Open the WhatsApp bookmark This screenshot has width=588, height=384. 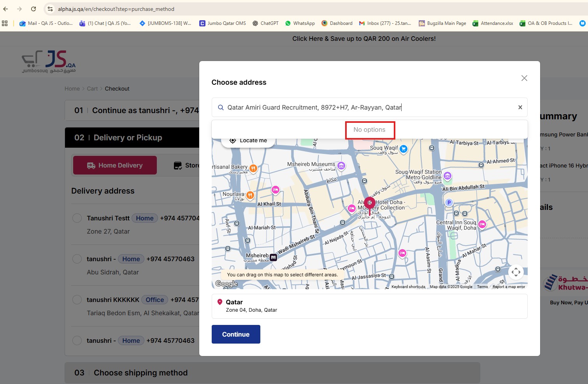coord(300,23)
